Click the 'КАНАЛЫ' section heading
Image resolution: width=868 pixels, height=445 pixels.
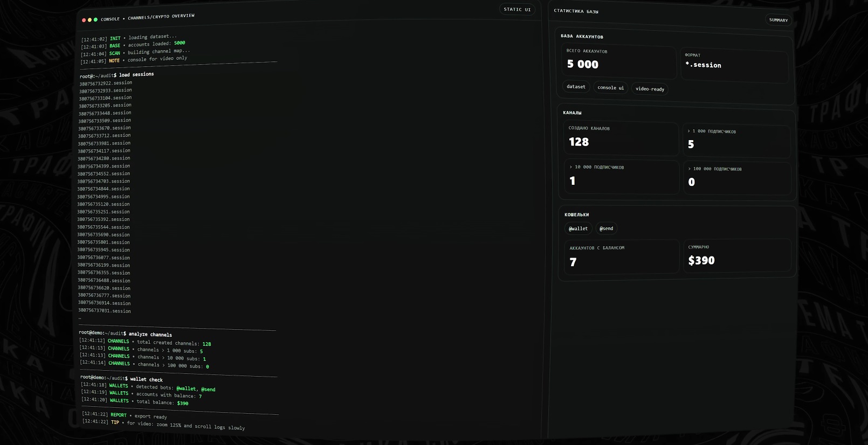[572, 113]
